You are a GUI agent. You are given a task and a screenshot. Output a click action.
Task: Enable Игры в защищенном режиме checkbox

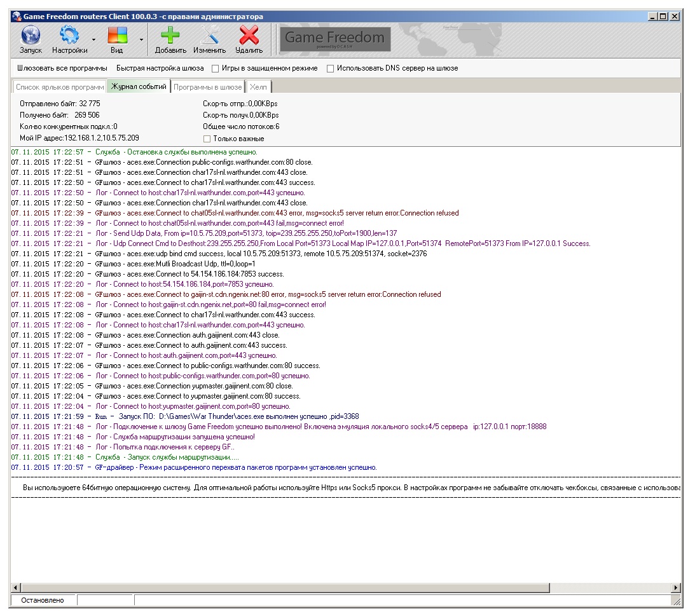point(216,69)
